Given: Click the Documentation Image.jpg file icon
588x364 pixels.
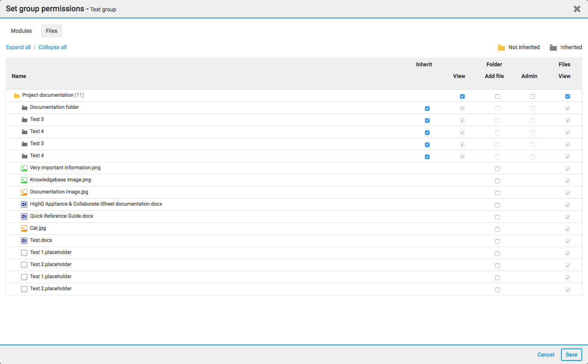Looking at the screenshot, I should 24,192.
